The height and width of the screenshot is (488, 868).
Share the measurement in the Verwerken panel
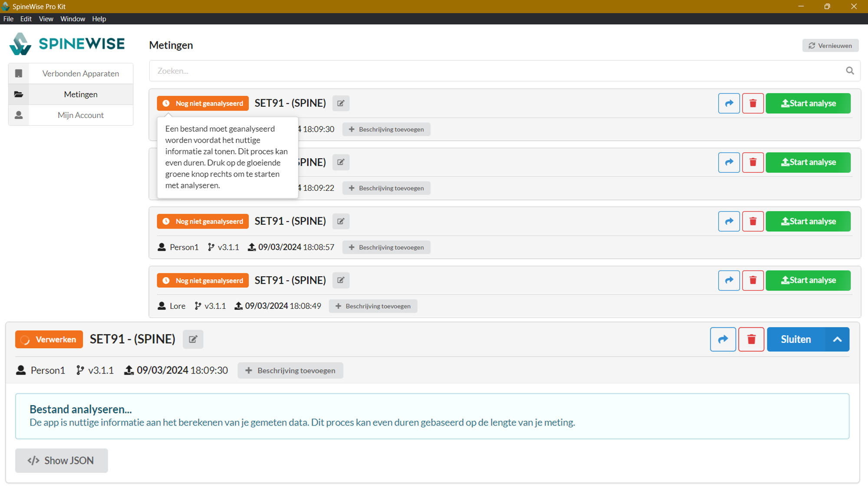click(x=723, y=339)
